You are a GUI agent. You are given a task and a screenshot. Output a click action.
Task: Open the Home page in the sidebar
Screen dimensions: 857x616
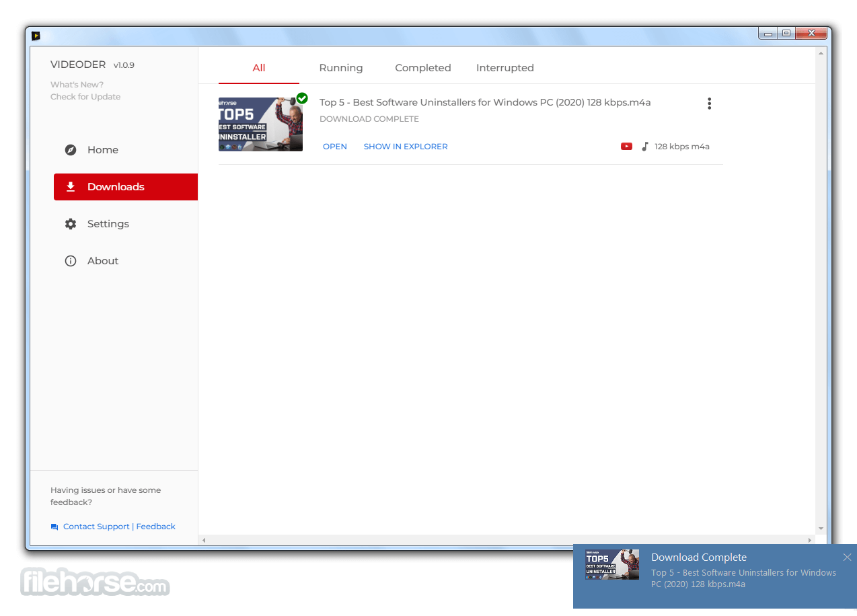(x=125, y=150)
